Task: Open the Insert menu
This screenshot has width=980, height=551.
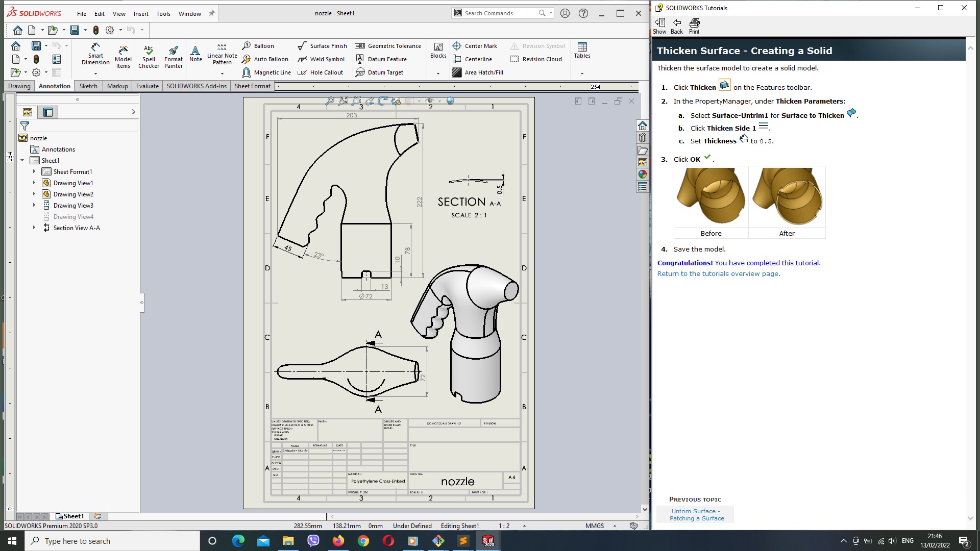Action: coord(141,14)
